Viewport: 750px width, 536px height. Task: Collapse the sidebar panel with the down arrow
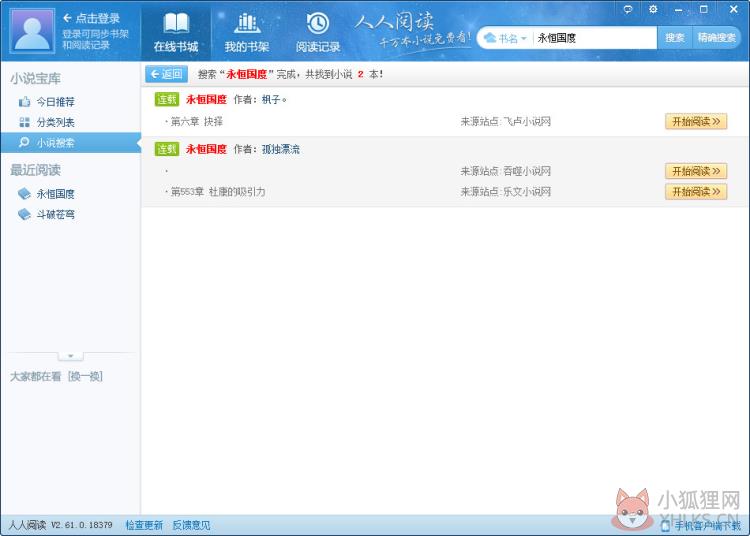70,356
